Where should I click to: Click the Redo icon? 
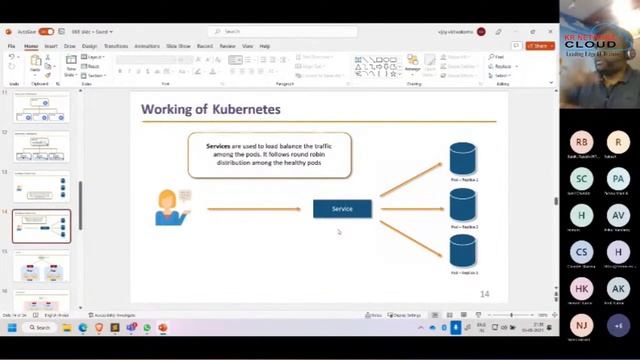(x=12, y=67)
